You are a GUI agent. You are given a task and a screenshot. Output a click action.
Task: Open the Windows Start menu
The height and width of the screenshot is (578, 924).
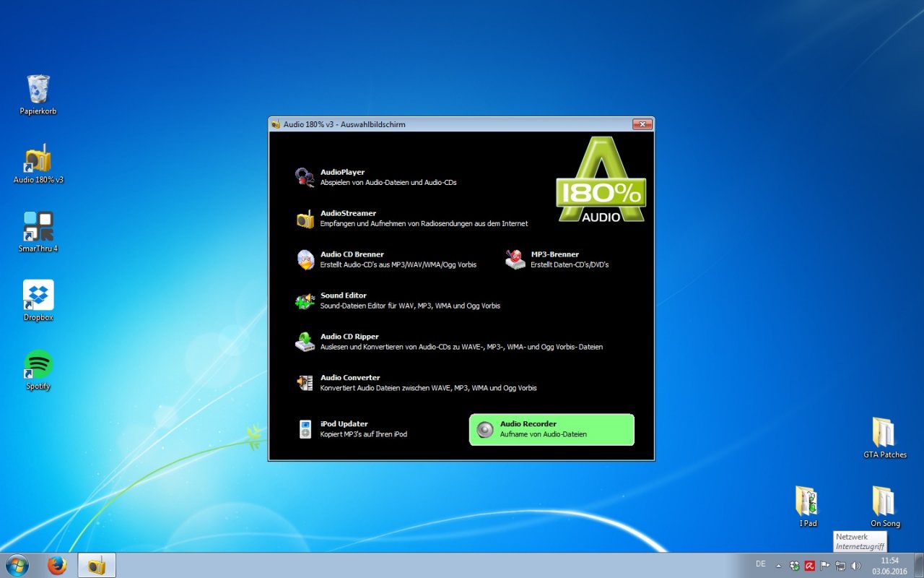coord(17,565)
